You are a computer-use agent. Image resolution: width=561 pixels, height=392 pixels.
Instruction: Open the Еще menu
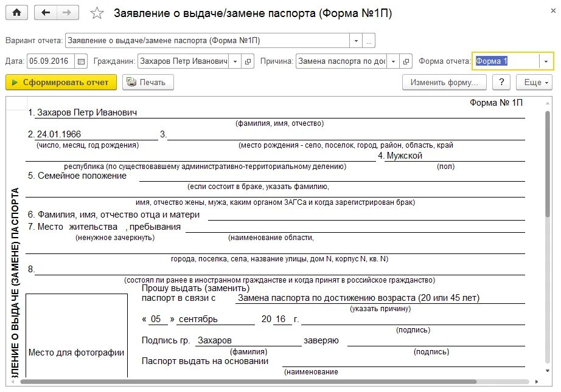pyautogui.click(x=534, y=82)
